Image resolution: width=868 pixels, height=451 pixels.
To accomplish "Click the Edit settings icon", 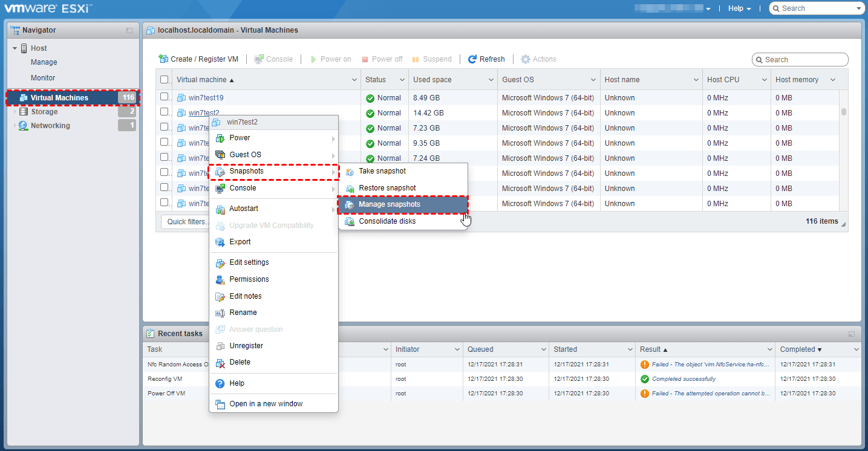I will (x=220, y=263).
